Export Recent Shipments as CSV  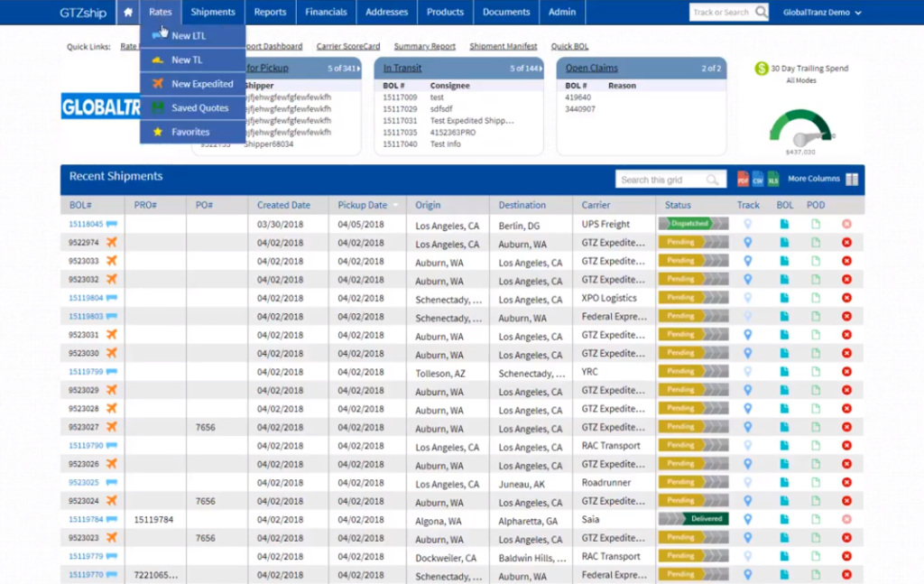point(758,179)
